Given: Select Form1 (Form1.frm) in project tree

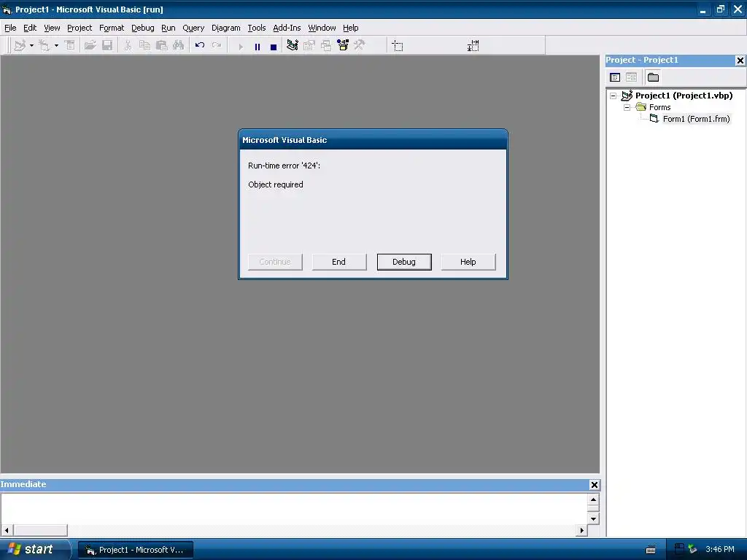Looking at the screenshot, I should click(696, 119).
